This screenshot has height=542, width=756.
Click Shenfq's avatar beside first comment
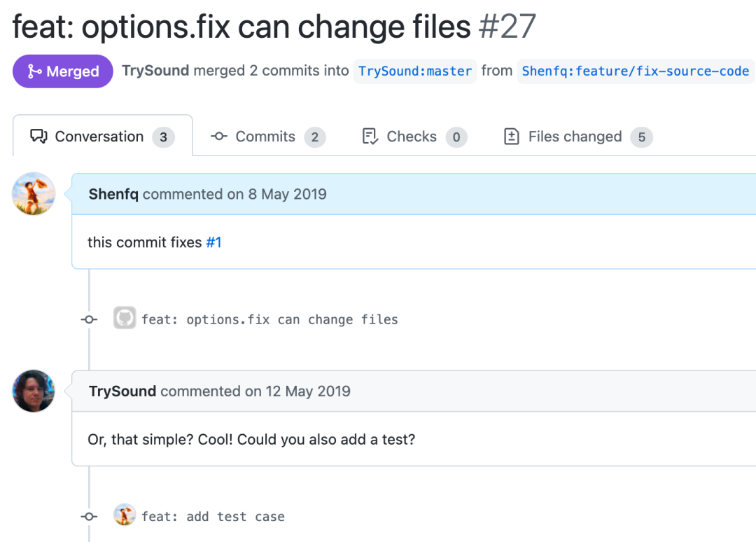point(34,193)
